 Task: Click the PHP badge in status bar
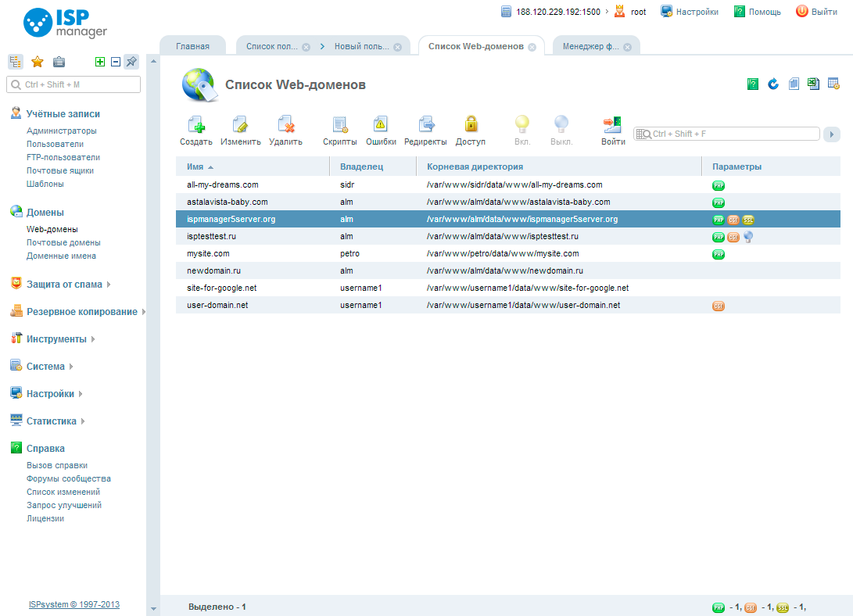tap(718, 607)
